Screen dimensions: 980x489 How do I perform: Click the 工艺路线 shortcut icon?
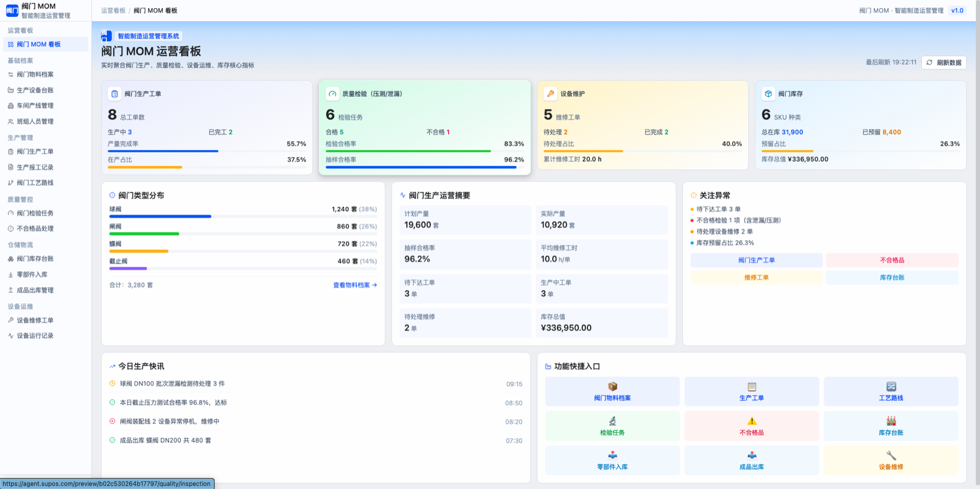coord(891,387)
